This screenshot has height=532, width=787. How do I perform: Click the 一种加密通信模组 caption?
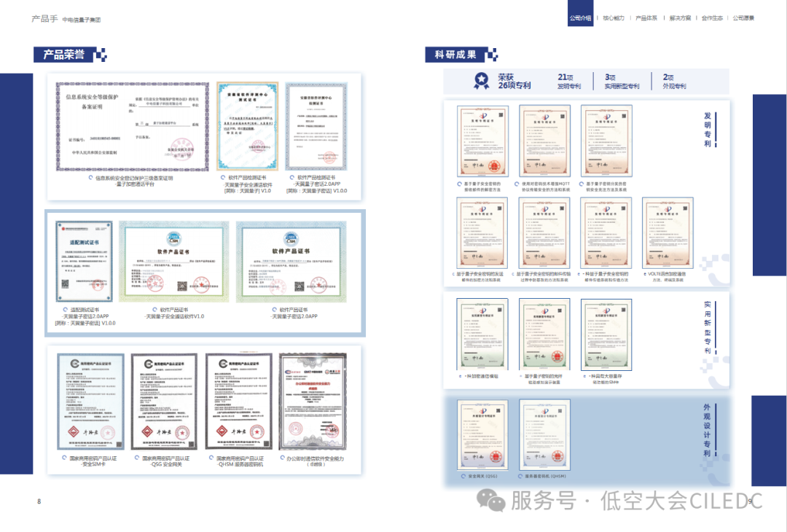[x=479, y=376]
